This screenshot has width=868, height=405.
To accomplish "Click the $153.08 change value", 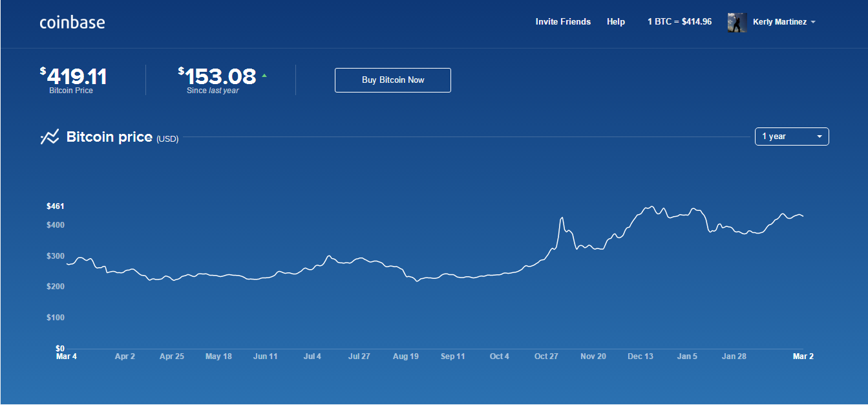I will [217, 76].
